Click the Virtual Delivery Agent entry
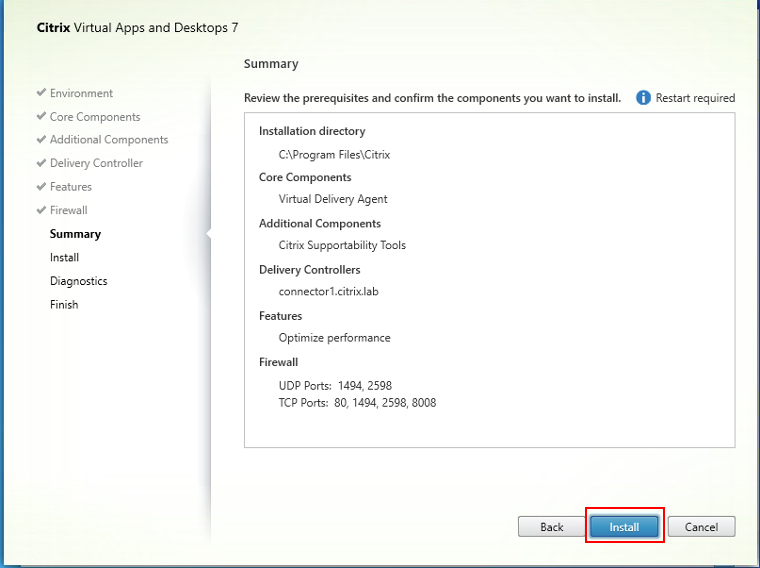The height and width of the screenshot is (568, 760). click(x=333, y=199)
